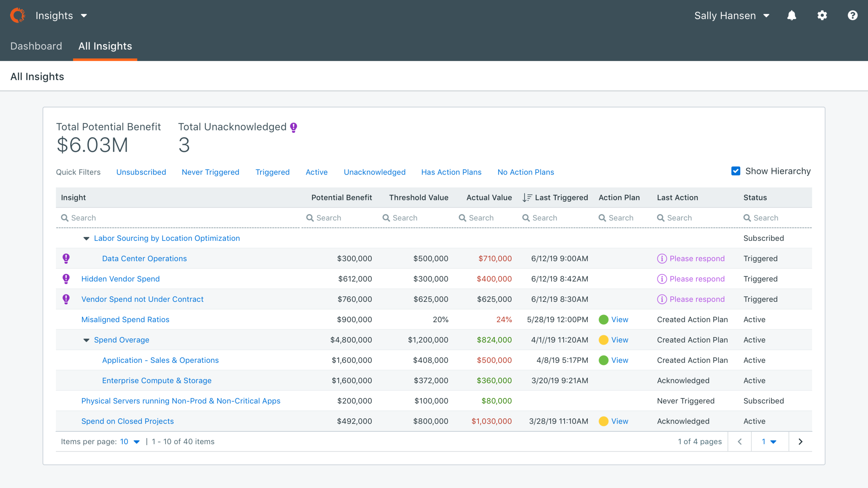Toggle the Never Triggered quick filter
This screenshot has height=488, width=868.
pyautogui.click(x=210, y=172)
